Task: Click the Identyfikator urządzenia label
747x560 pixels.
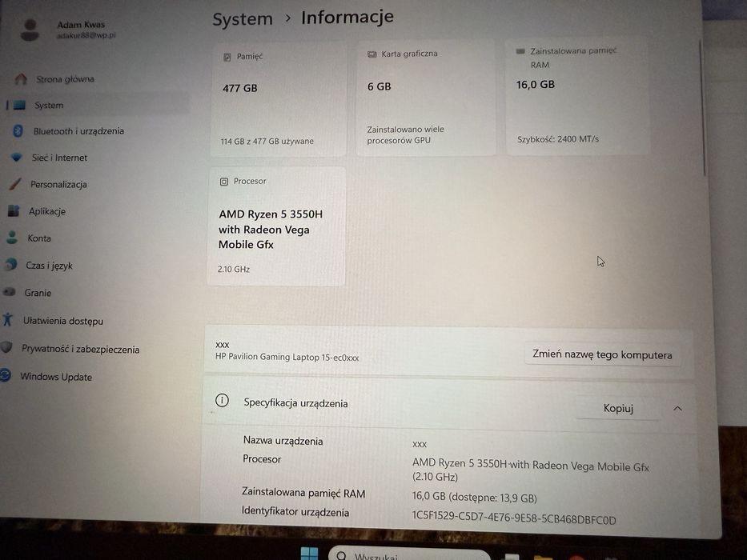Action: pyautogui.click(x=295, y=512)
